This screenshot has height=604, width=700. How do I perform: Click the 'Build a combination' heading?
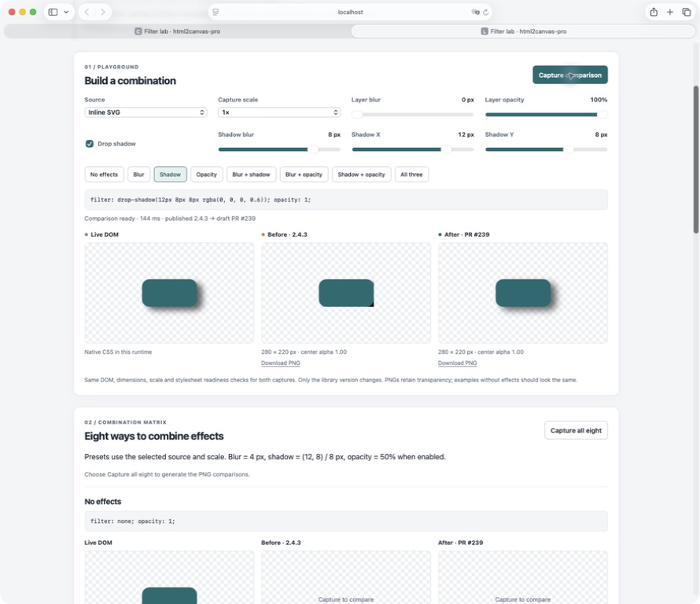[130, 81]
